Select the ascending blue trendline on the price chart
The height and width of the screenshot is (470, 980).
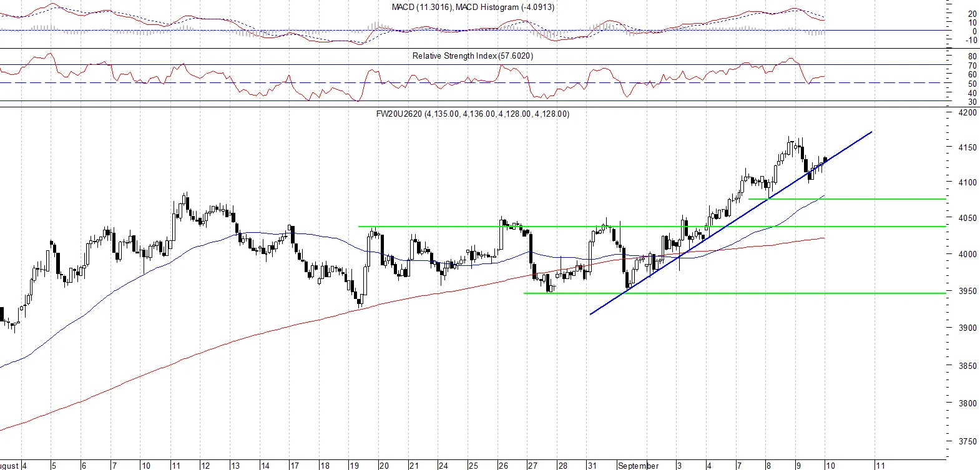pyautogui.click(x=730, y=223)
